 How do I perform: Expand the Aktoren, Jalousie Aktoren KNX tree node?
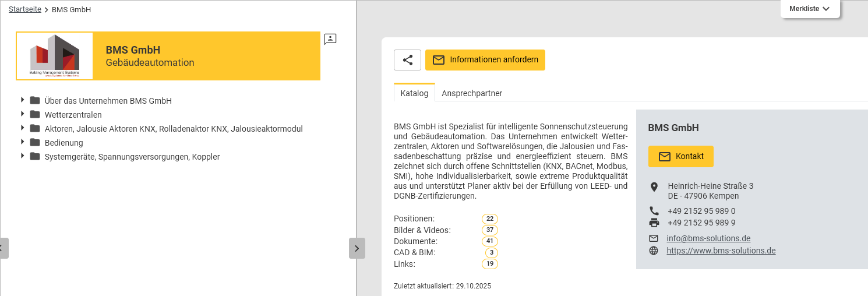[23, 128]
